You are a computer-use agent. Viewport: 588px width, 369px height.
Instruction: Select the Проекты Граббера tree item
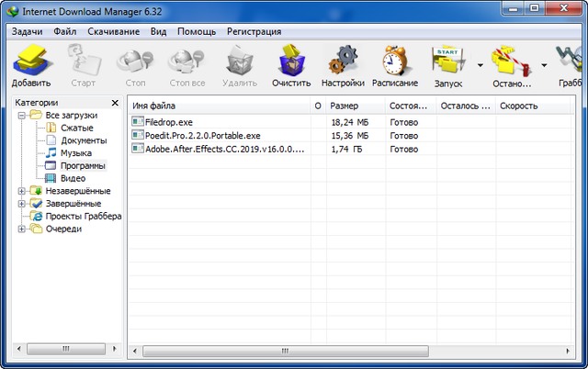(x=84, y=216)
